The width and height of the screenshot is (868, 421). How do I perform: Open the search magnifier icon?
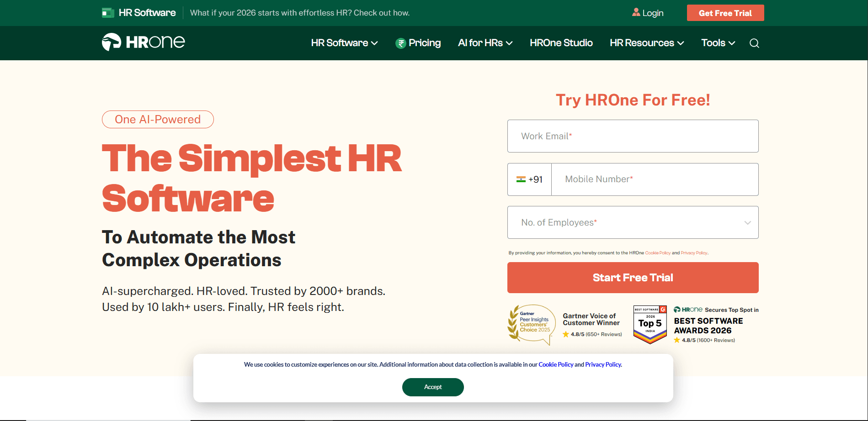tap(754, 43)
